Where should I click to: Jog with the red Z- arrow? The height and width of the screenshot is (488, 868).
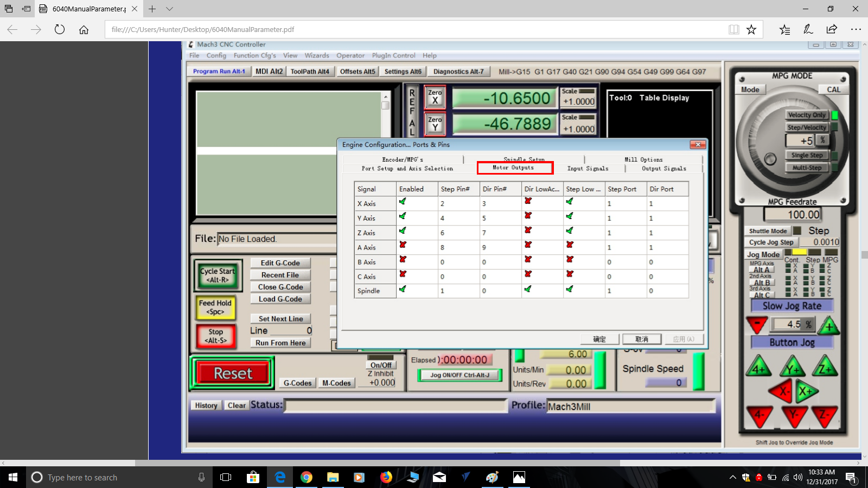[x=825, y=416]
